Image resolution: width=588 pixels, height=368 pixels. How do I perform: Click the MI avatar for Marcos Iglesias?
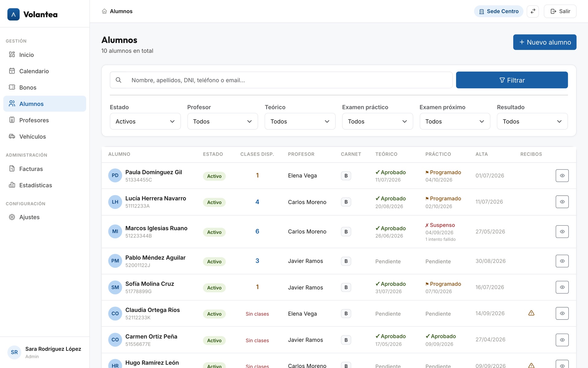(x=115, y=231)
